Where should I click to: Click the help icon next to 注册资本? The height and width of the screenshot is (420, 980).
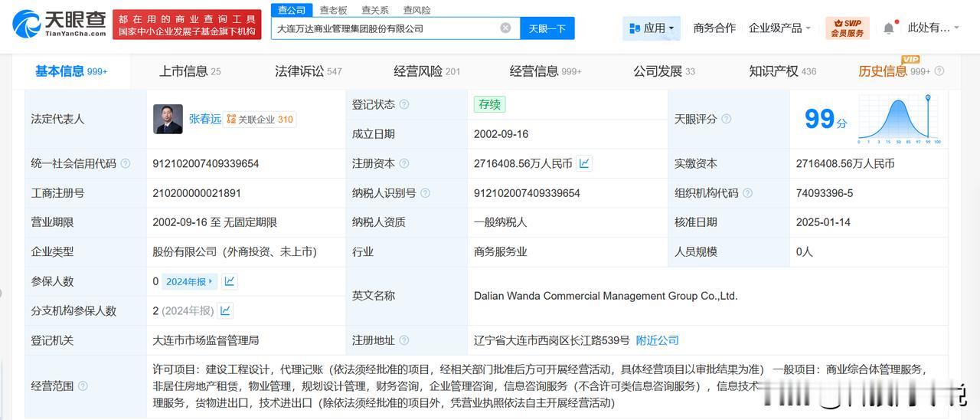[403, 163]
